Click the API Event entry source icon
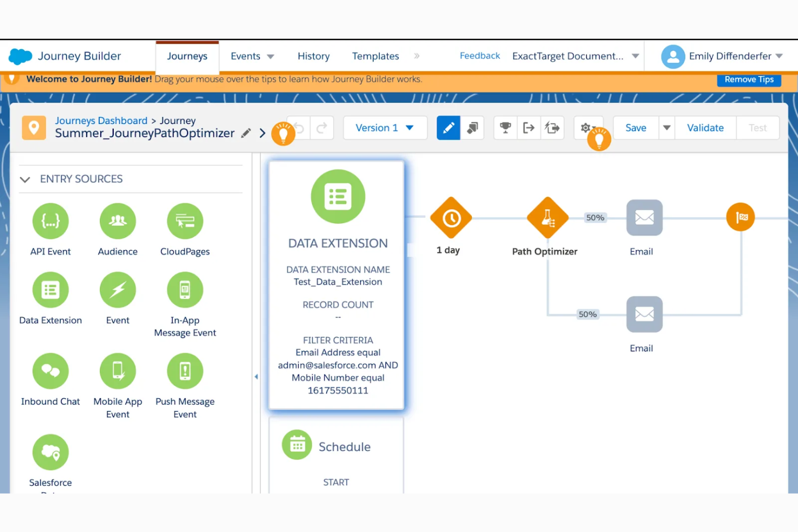The image size is (798, 532). click(51, 221)
